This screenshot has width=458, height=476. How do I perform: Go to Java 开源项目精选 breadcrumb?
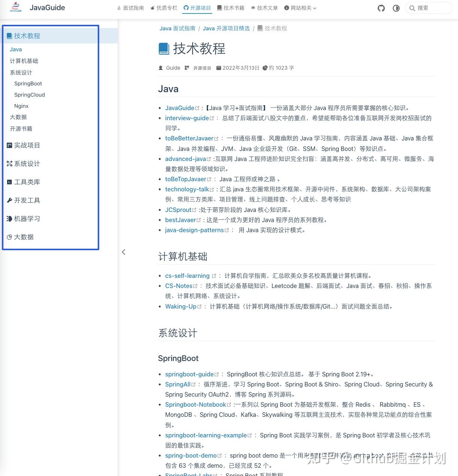pos(226,28)
